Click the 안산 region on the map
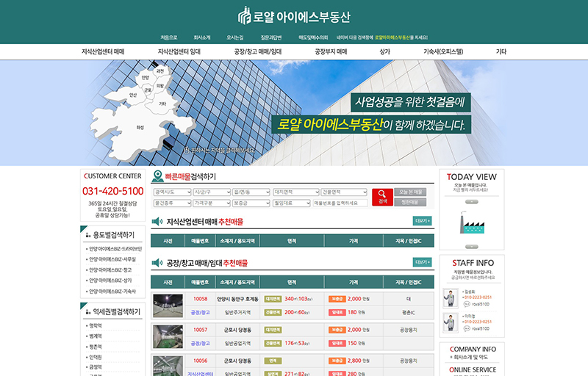Image resolution: width=588 pixels, height=376 pixels. point(133,95)
